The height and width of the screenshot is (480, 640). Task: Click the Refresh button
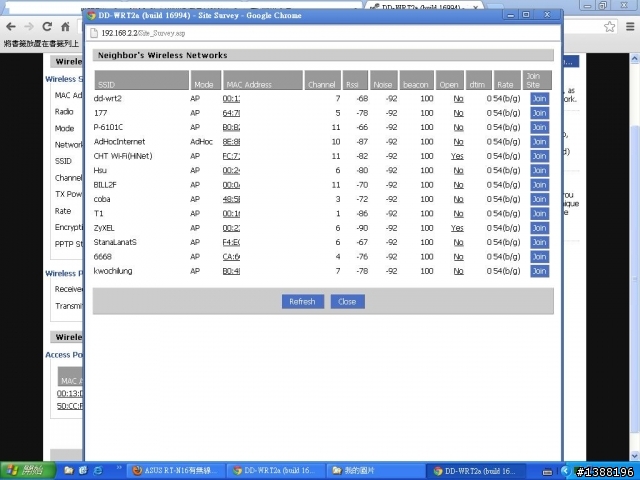coord(302,302)
